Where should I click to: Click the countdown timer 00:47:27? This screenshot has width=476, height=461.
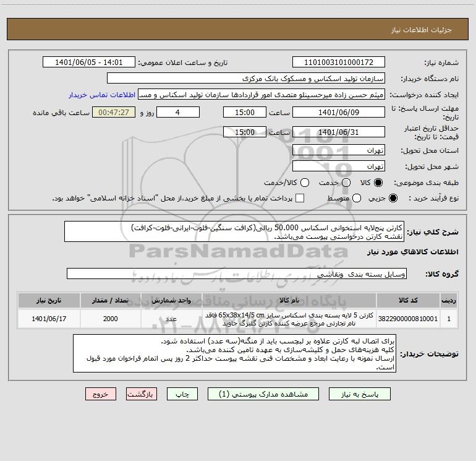114,112
